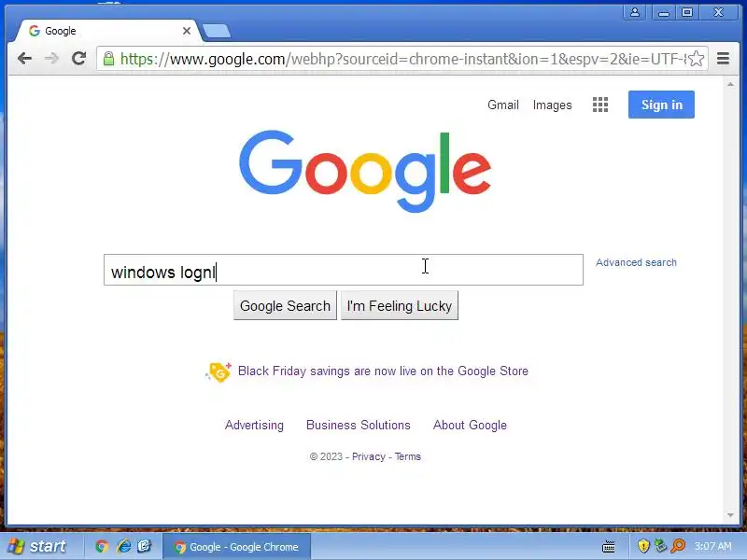Click I'm Feeling Lucky button

pos(400,306)
